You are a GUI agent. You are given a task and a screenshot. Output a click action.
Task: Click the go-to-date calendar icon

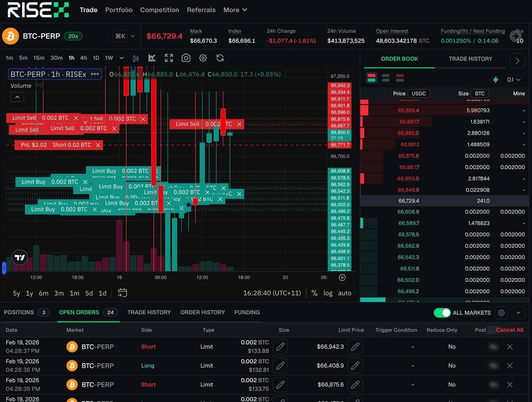122,293
